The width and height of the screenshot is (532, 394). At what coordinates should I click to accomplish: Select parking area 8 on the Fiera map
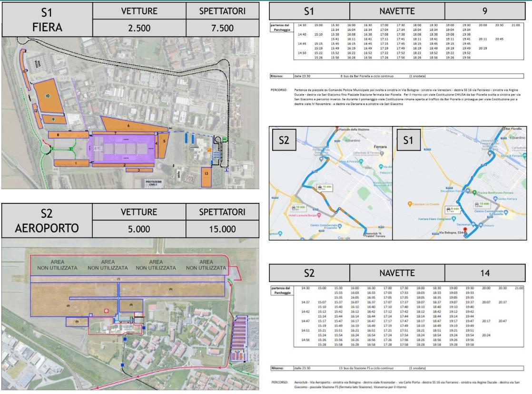point(68,135)
